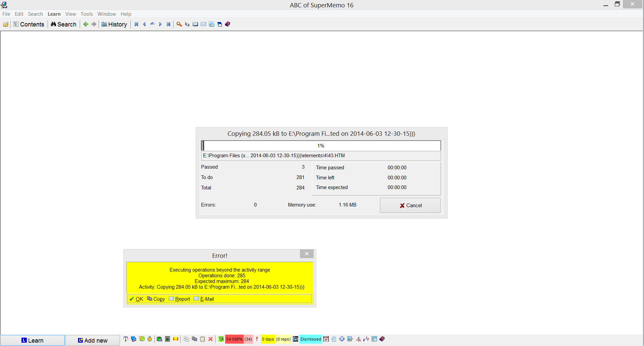The width and height of the screenshot is (644, 346).
Task: Confirm the Error dialog with OK
Action: [x=136, y=299]
